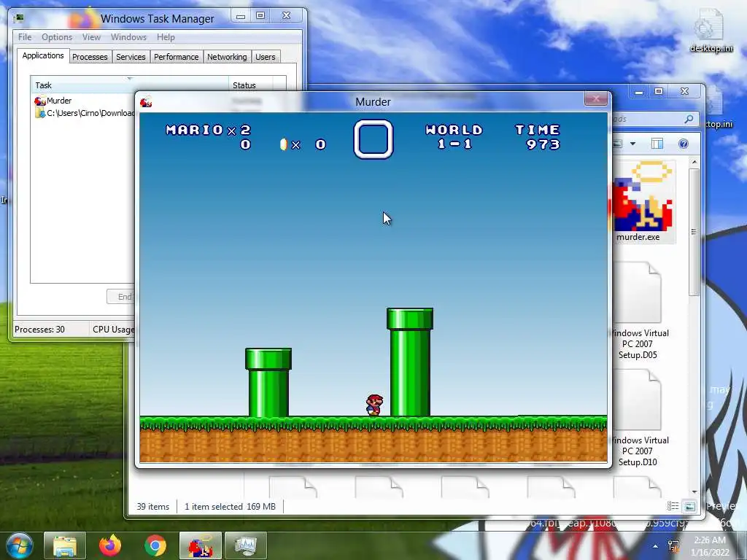
Task: Click Processes: 30 status bar text
Action: pyautogui.click(x=39, y=330)
